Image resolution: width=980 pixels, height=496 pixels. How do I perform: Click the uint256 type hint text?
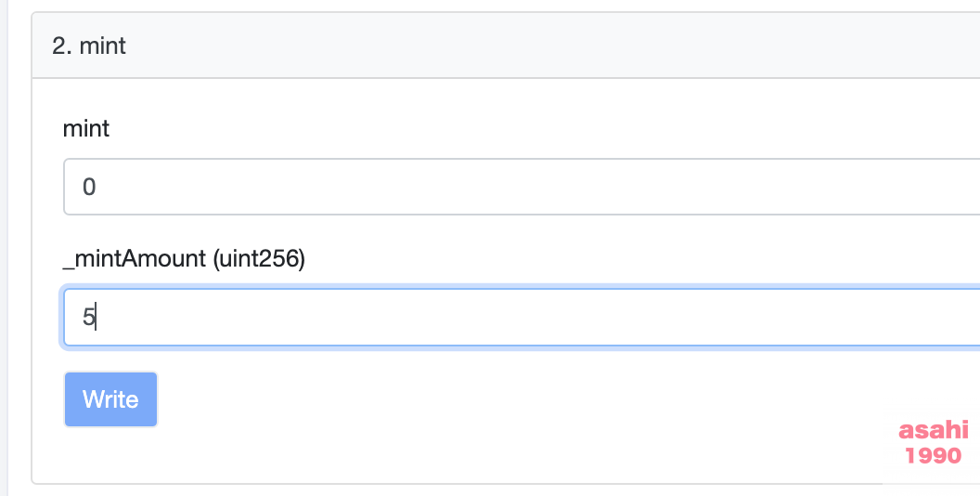point(259,258)
